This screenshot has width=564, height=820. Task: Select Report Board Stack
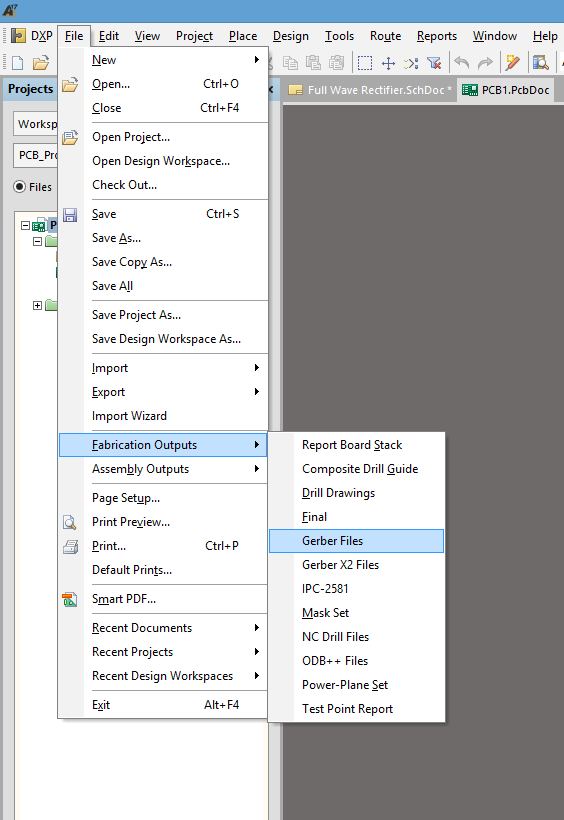[356, 445]
